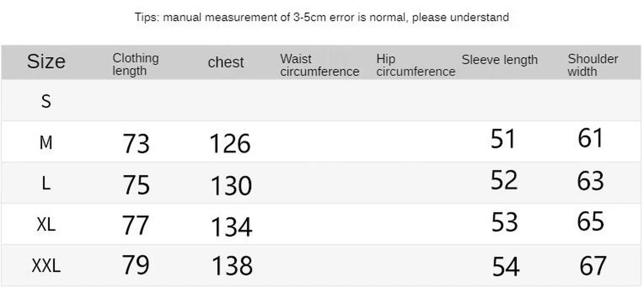Click the 61 shoulder width value

(x=590, y=138)
